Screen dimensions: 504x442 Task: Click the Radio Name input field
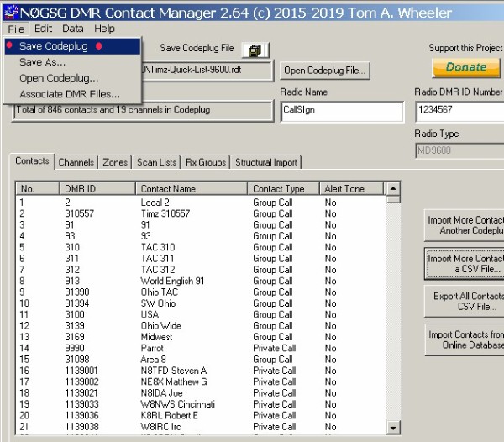tap(343, 112)
